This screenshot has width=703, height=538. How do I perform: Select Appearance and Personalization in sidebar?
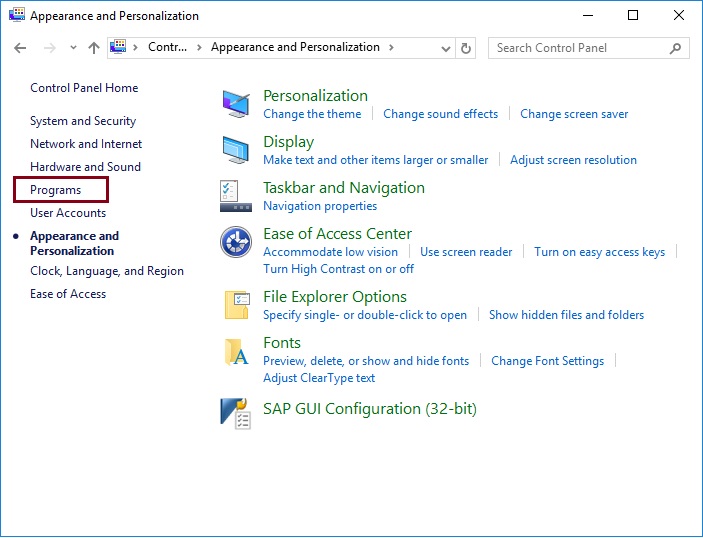pos(74,243)
